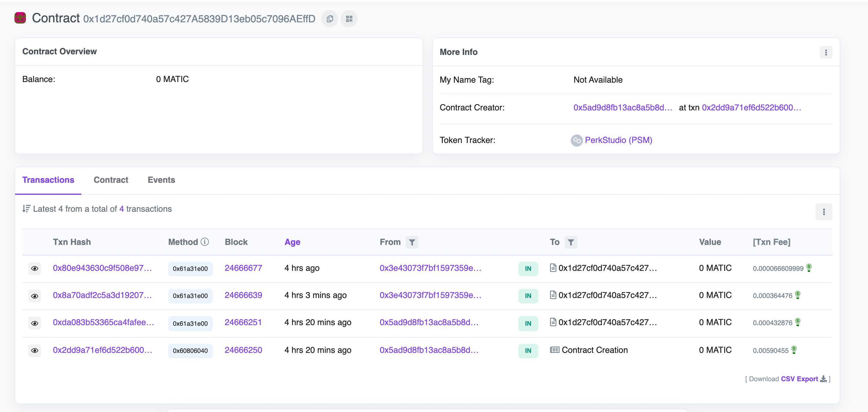Click the 0 MATIC balance value
This screenshot has height=412, width=868.
[x=172, y=79]
